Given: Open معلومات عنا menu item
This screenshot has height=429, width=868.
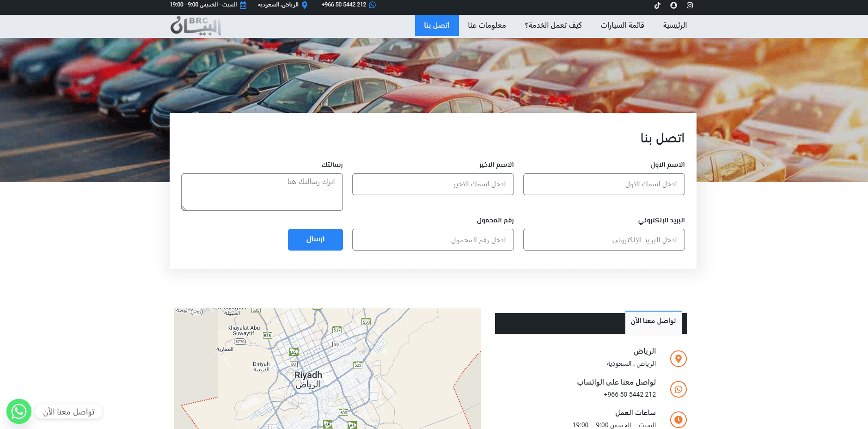Looking at the screenshot, I should pos(487,25).
